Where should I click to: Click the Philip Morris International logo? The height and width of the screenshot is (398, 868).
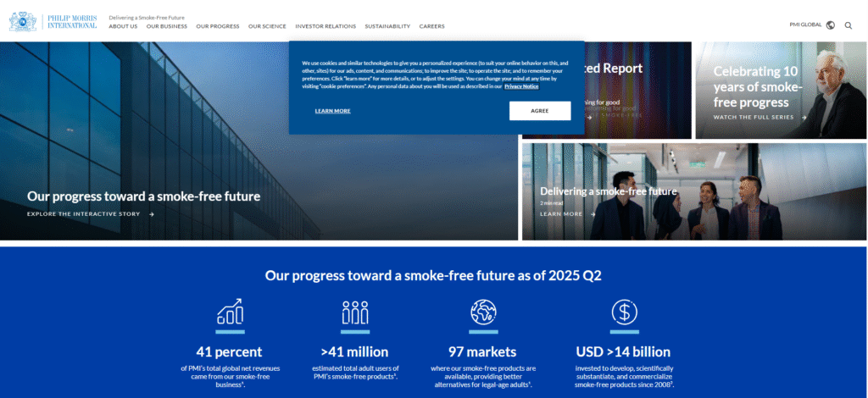click(53, 21)
